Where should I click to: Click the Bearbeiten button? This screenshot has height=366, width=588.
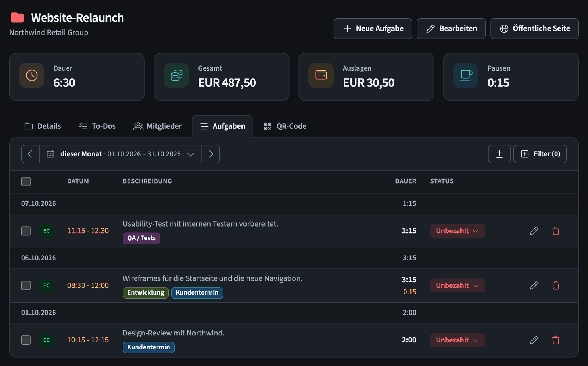point(451,29)
